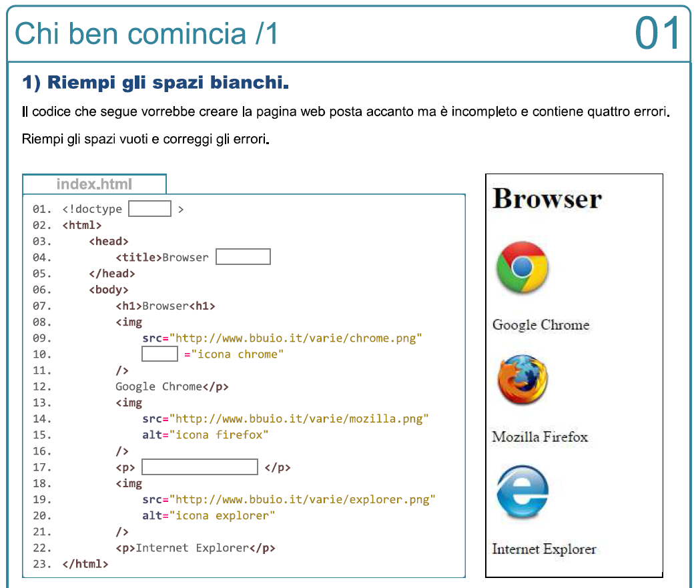
Task: Click the '<img' tag on line 08
Action: pyautogui.click(x=129, y=322)
